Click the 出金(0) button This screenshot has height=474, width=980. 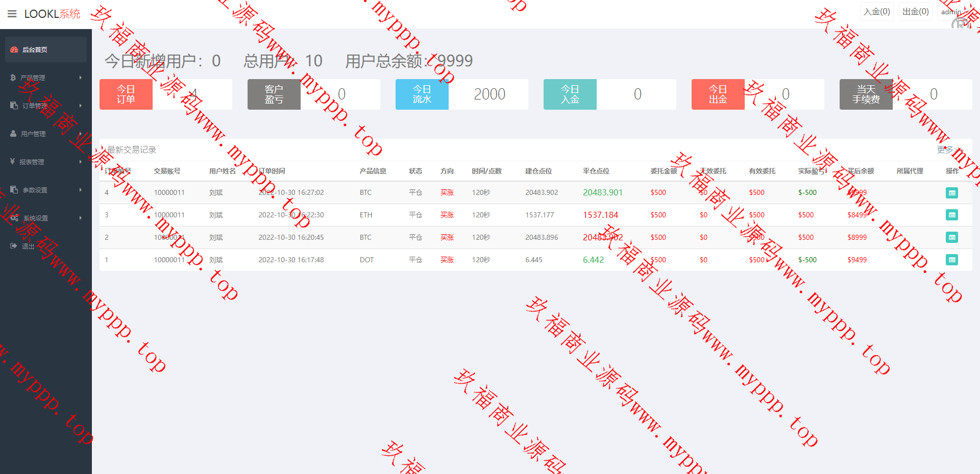915,12
